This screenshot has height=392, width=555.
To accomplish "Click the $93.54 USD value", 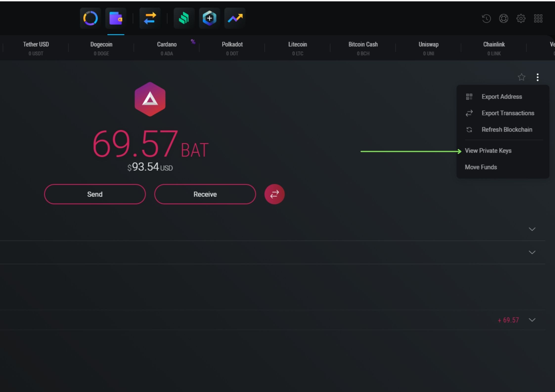I will tap(150, 167).
